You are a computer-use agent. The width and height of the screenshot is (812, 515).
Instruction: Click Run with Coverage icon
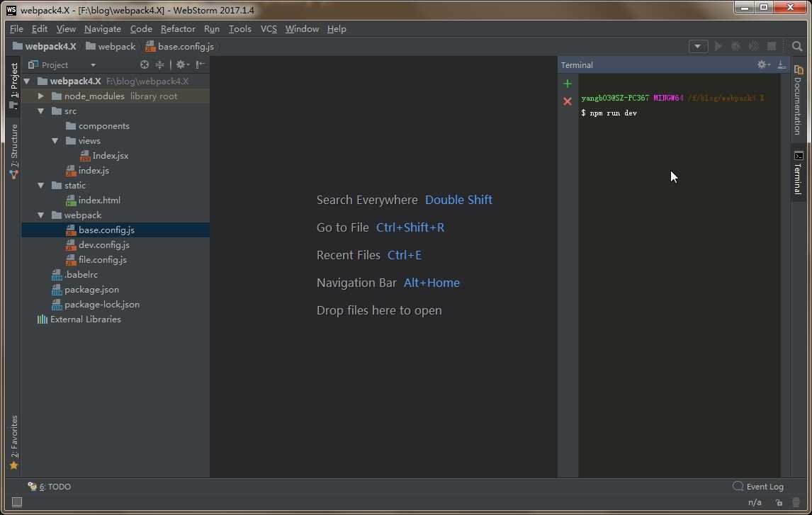754,46
